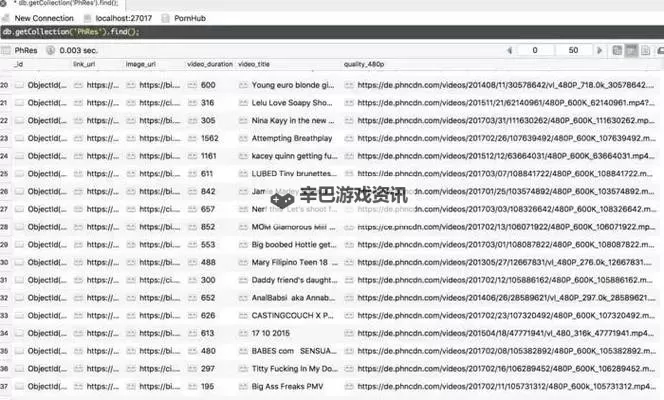The height and width of the screenshot is (400, 664).
Task: Select the link_url cell in row 29
Action: click(103, 245)
